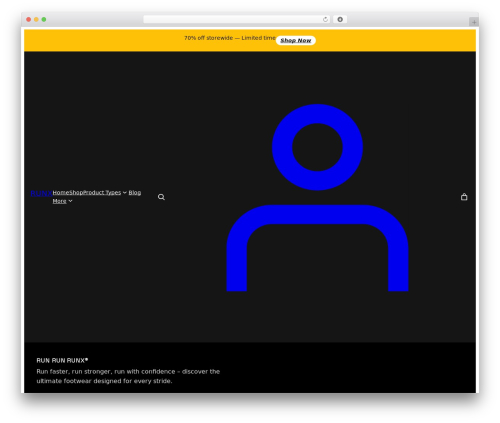Open the shopping bag cart icon
500x423 pixels.
tap(464, 197)
